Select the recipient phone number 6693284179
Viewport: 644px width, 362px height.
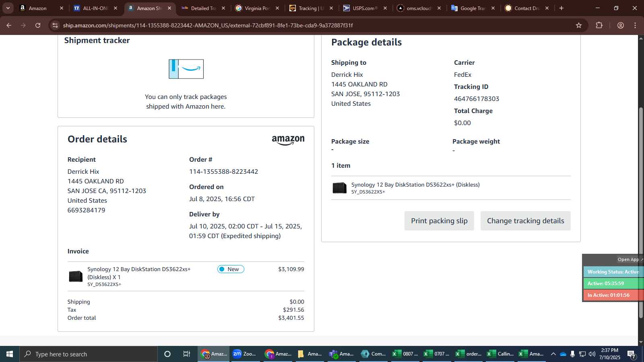pos(86,210)
